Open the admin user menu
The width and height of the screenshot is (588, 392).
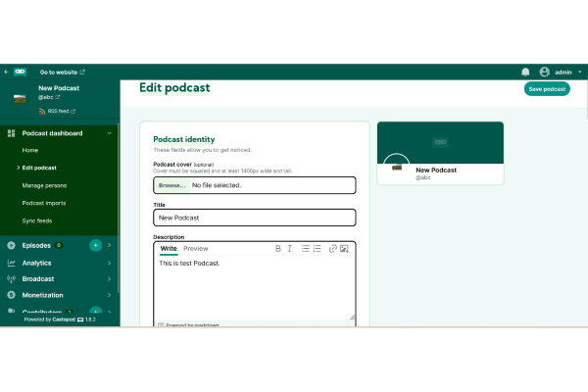pos(559,72)
